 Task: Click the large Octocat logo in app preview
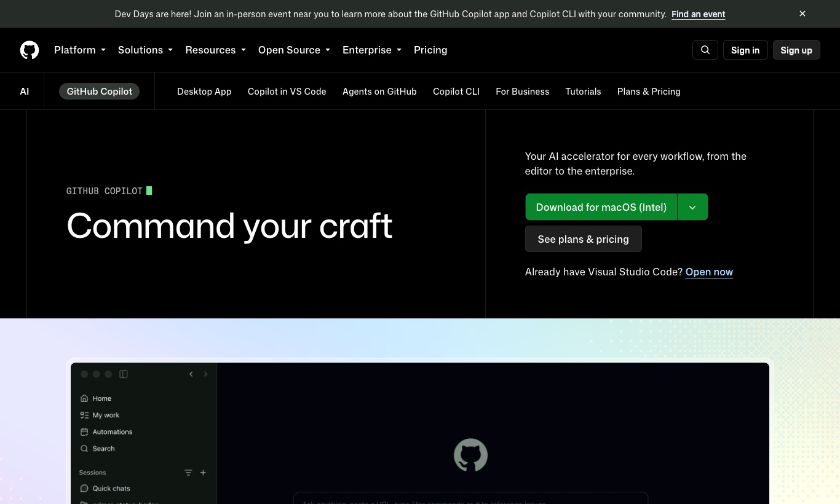[x=470, y=455]
